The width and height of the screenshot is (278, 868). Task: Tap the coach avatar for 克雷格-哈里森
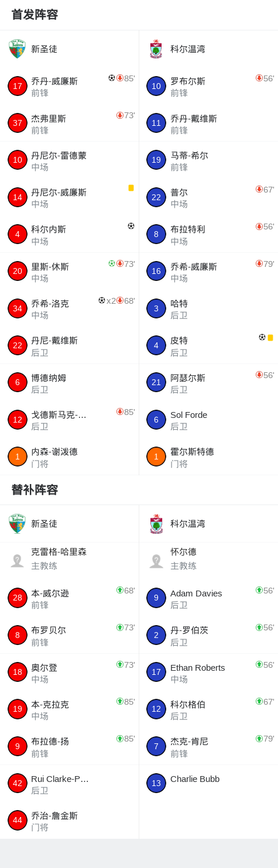(18, 561)
